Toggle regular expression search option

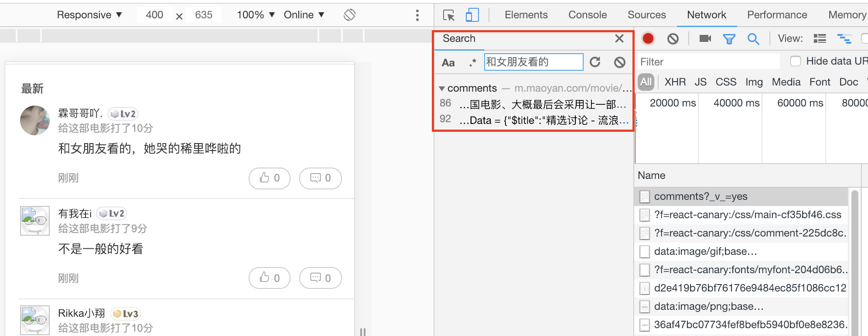(x=472, y=62)
